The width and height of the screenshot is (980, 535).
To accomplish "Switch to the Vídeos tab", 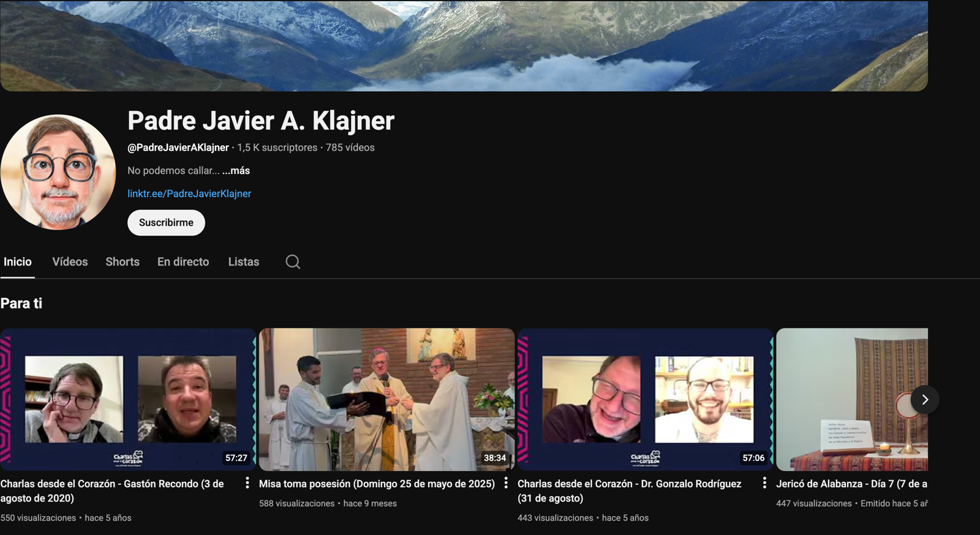I will tap(70, 262).
